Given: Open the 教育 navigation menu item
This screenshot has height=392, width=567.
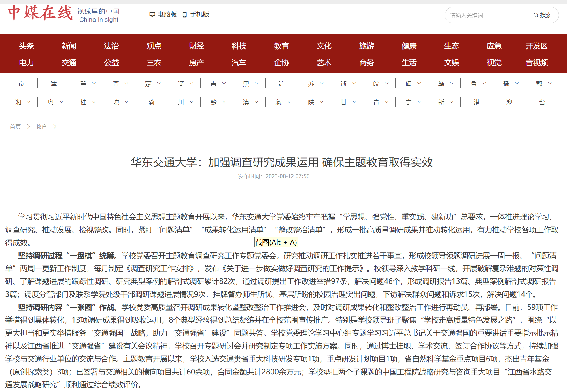Looking at the screenshot, I should tap(281, 46).
